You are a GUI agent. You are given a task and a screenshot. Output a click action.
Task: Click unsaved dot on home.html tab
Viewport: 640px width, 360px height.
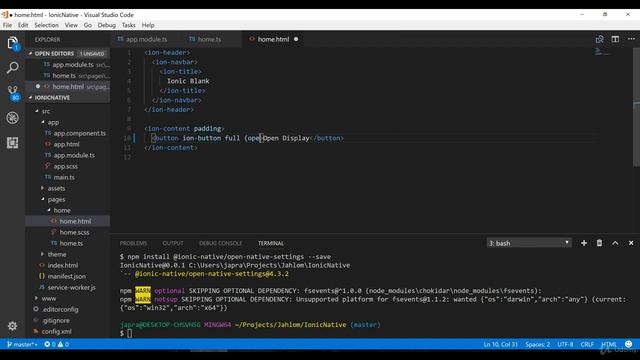point(296,39)
